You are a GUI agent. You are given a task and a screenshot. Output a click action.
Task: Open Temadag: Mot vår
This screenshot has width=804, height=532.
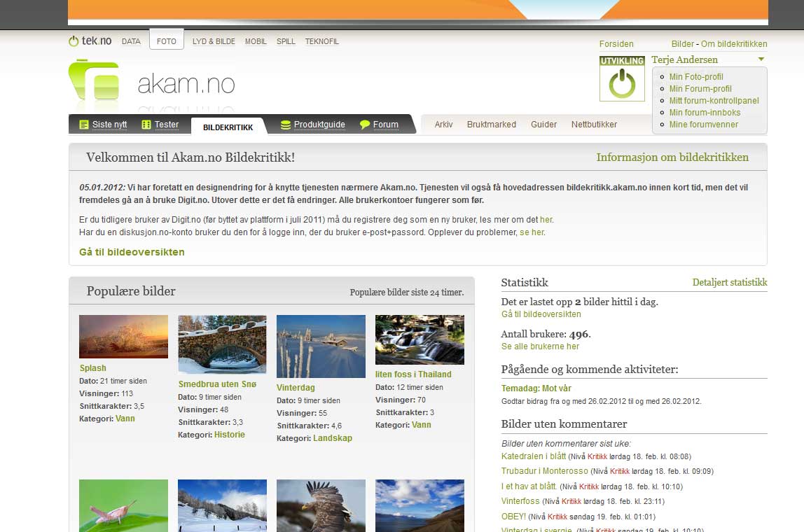click(x=536, y=388)
